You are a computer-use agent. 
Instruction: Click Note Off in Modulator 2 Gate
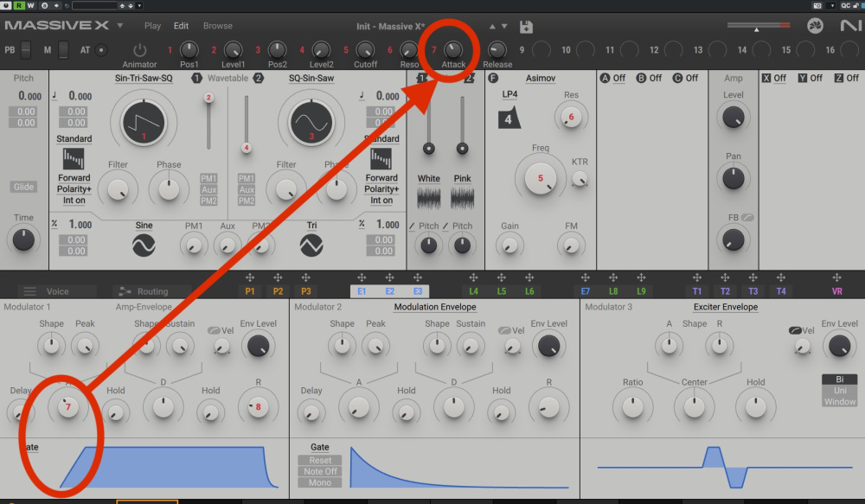320,471
